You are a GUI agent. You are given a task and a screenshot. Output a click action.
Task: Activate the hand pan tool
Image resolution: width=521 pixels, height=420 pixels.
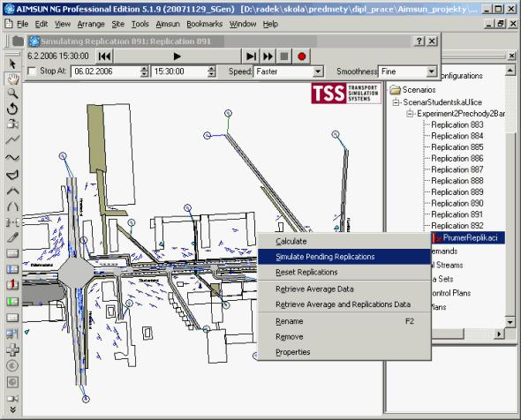pyautogui.click(x=12, y=79)
